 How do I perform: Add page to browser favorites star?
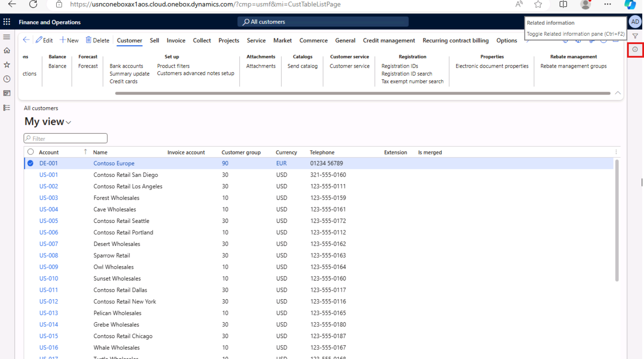point(538,4)
